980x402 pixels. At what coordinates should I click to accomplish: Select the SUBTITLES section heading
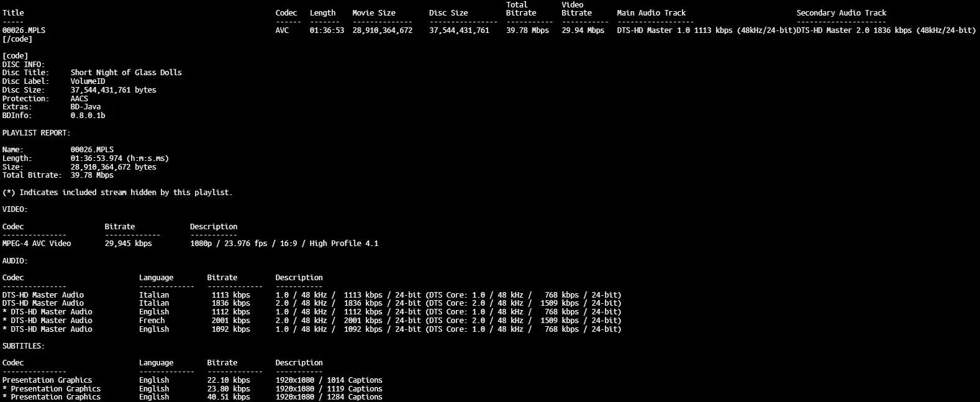coord(24,346)
